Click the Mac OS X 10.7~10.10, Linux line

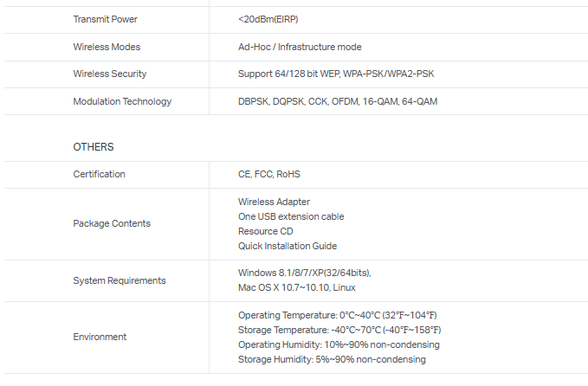tap(297, 287)
